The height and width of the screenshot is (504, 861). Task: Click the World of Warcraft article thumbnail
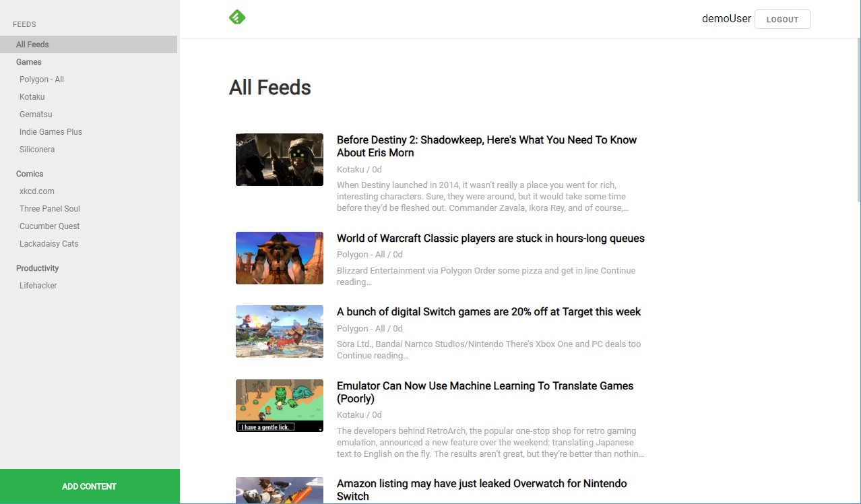(x=280, y=258)
